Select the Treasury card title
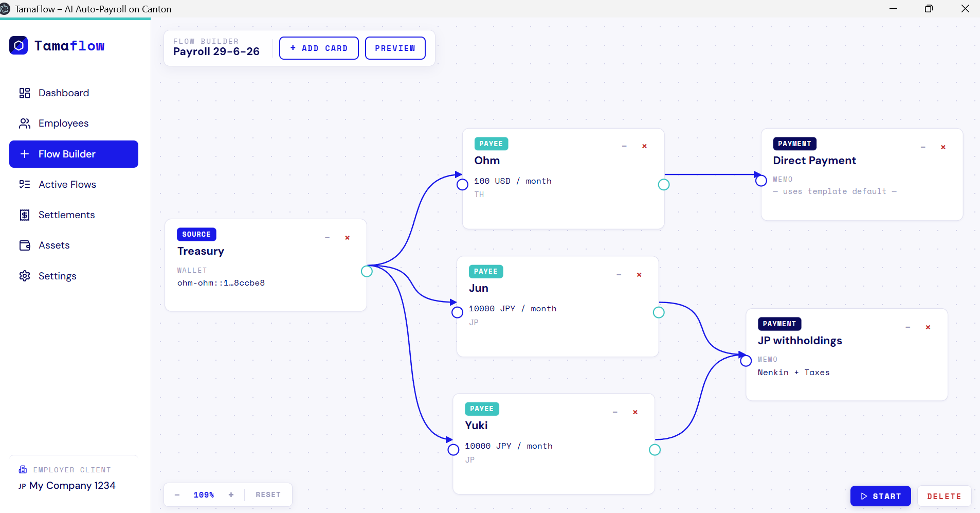This screenshot has height=513, width=980. [x=201, y=251]
